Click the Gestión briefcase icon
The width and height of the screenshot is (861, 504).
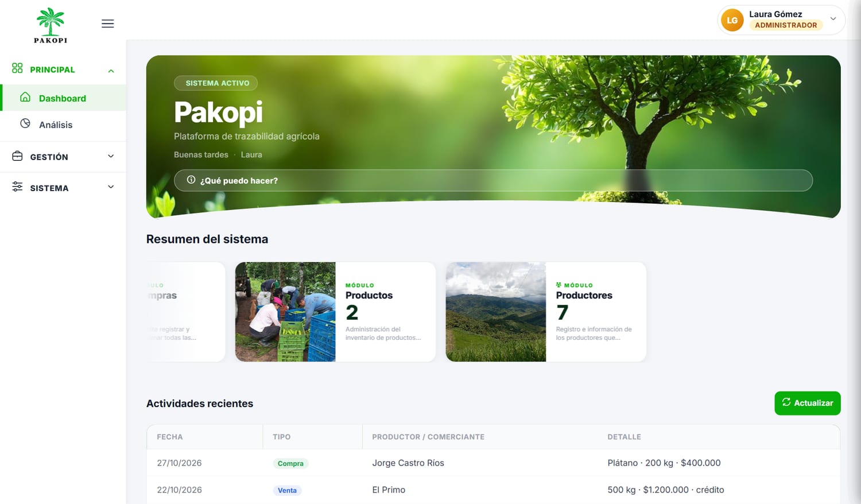pyautogui.click(x=17, y=156)
